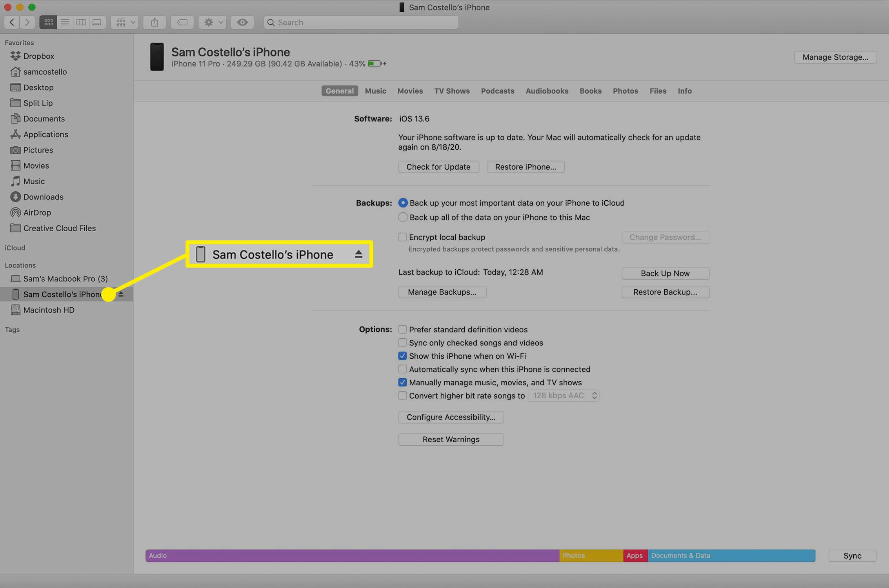Enable Encrypt local backup checkbox
The image size is (889, 588).
(402, 237)
